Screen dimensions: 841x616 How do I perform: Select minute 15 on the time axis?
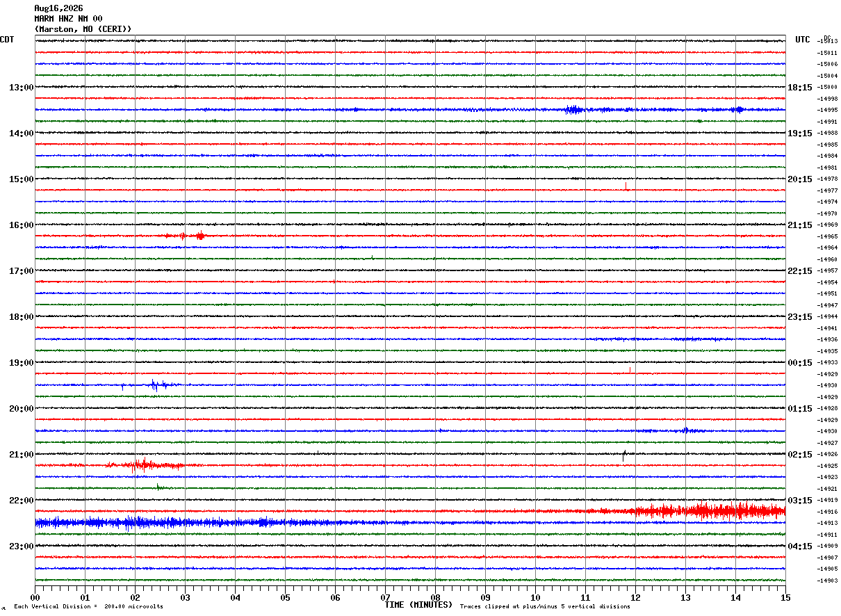pos(785,597)
